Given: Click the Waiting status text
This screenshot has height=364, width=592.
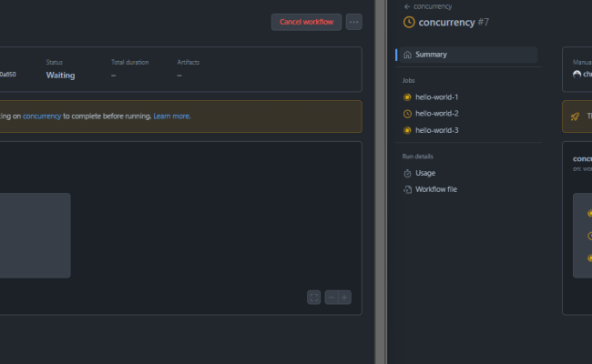Looking at the screenshot, I should tap(60, 76).
